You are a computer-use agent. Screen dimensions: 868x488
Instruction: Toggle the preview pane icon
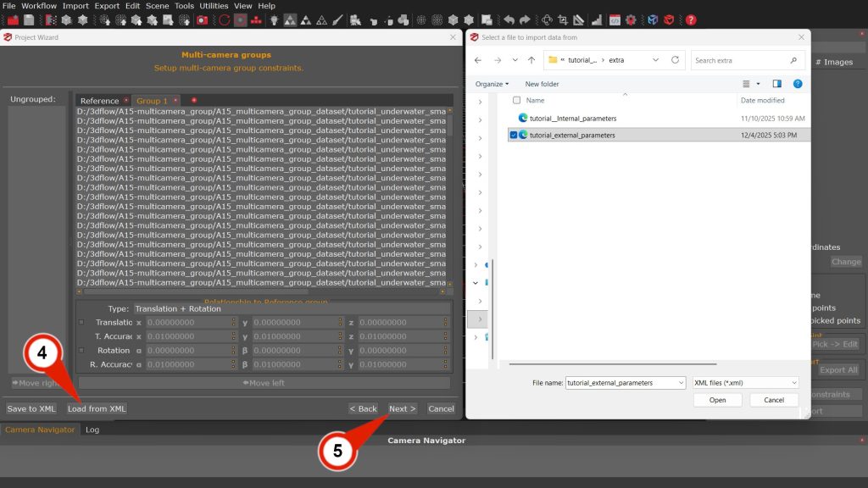776,84
